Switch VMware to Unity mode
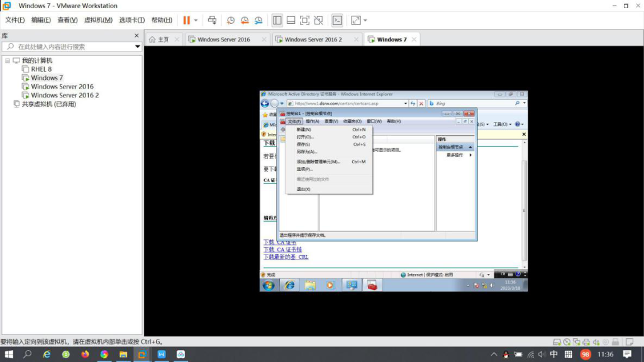This screenshot has width=644, height=362. tap(318, 20)
